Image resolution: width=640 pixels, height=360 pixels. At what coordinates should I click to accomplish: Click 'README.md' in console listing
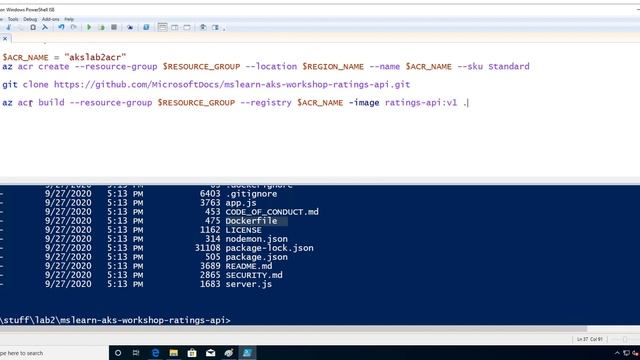click(249, 266)
